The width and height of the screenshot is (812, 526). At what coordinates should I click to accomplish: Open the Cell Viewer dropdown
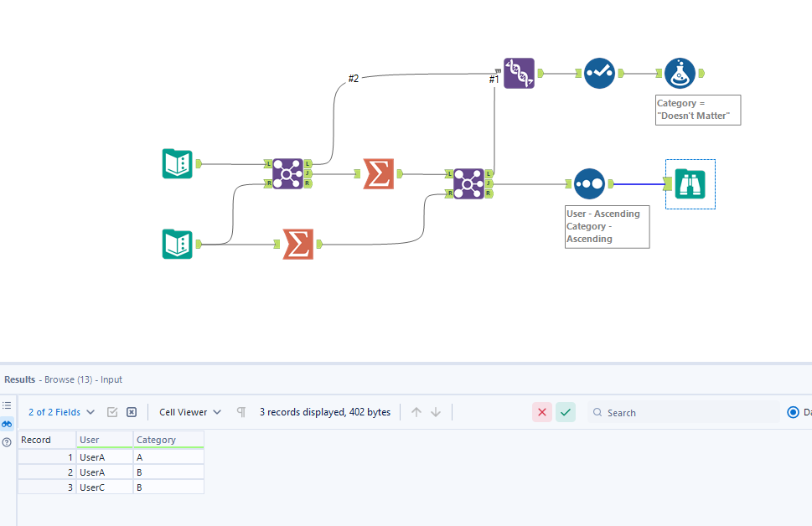tap(189, 412)
